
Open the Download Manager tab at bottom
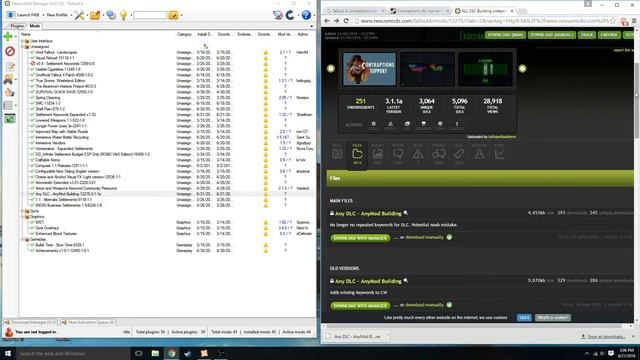[31, 322]
